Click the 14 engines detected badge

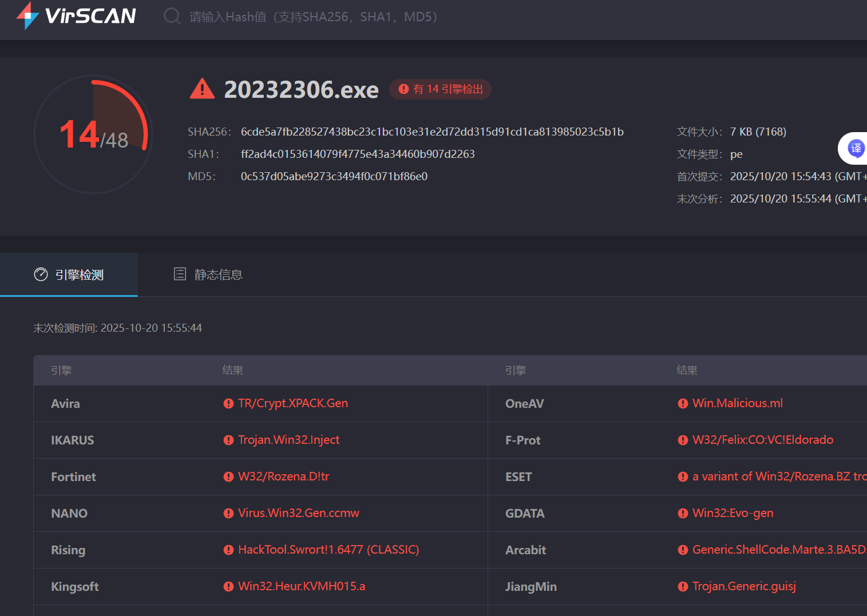[x=440, y=89]
